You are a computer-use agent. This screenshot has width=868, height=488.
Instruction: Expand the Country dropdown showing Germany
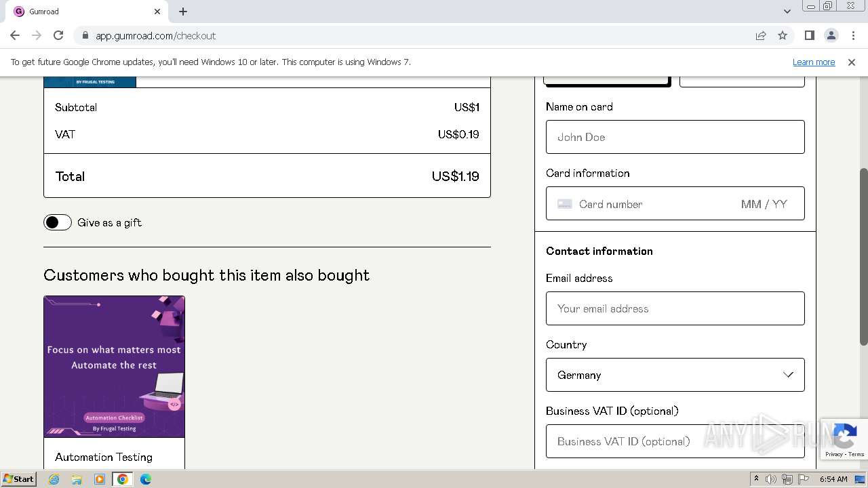coord(675,375)
